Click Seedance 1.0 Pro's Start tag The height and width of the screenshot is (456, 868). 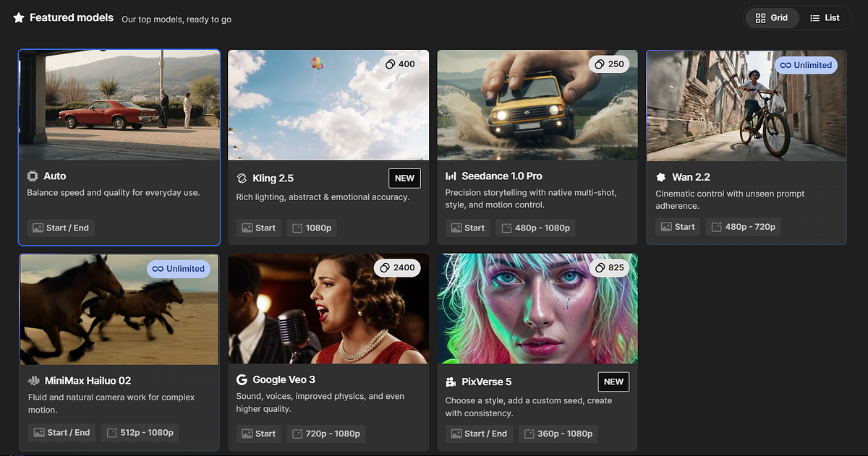pos(468,228)
